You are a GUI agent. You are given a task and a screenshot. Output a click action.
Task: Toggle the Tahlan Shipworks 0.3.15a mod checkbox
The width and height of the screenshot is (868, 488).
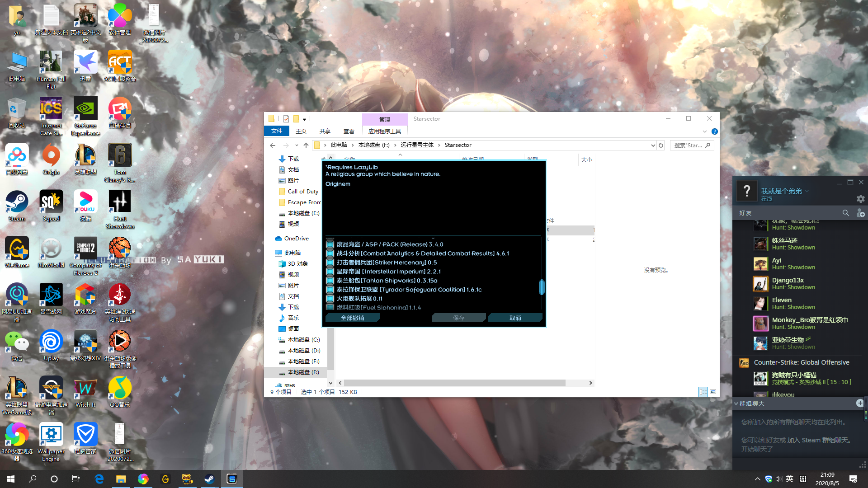coord(330,281)
